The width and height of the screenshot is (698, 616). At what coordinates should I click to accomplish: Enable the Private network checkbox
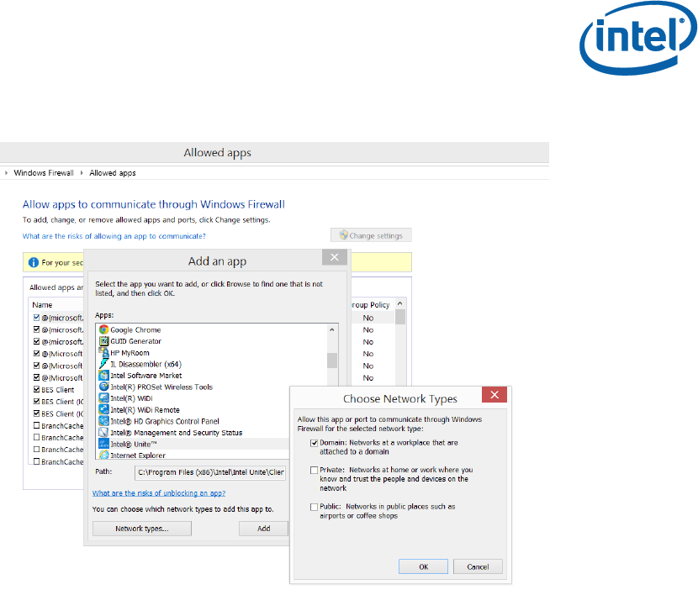click(x=315, y=470)
